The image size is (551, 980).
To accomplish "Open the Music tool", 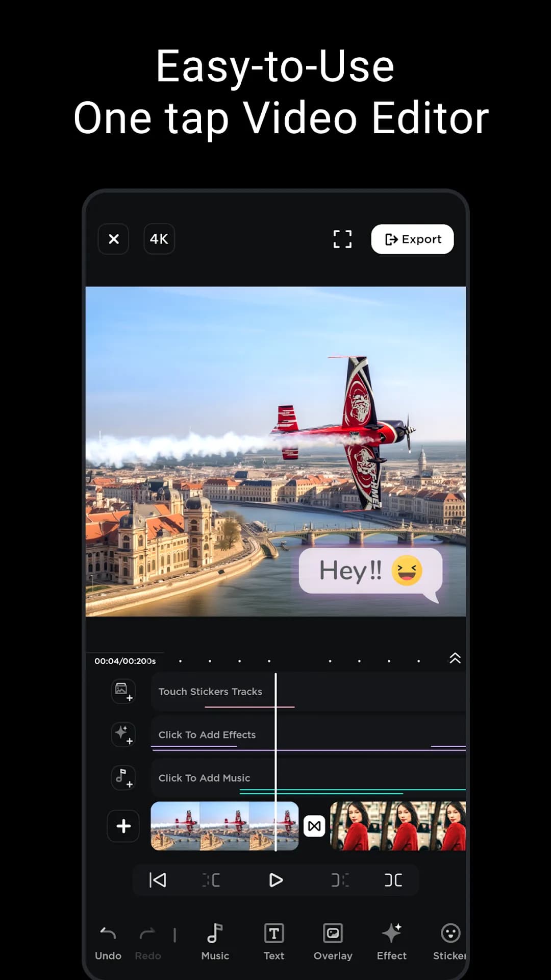I will click(215, 942).
